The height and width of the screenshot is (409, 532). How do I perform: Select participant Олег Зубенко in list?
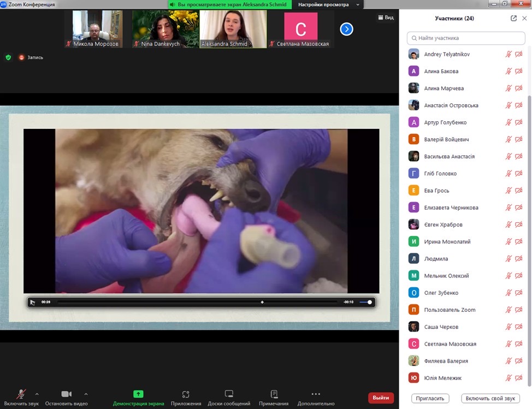(441, 293)
